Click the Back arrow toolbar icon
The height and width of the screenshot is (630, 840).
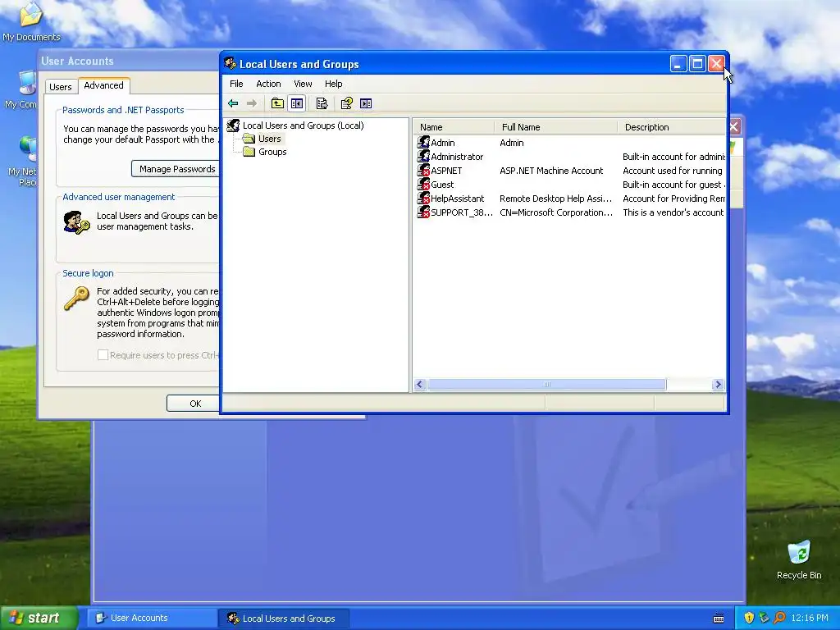tap(233, 103)
